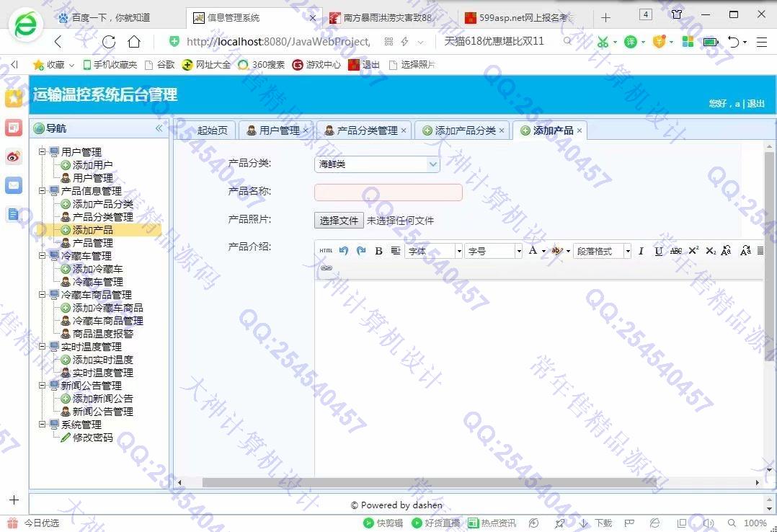777x532 pixels.
Task: Open new browser tab with plus
Action: tap(605, 18)
